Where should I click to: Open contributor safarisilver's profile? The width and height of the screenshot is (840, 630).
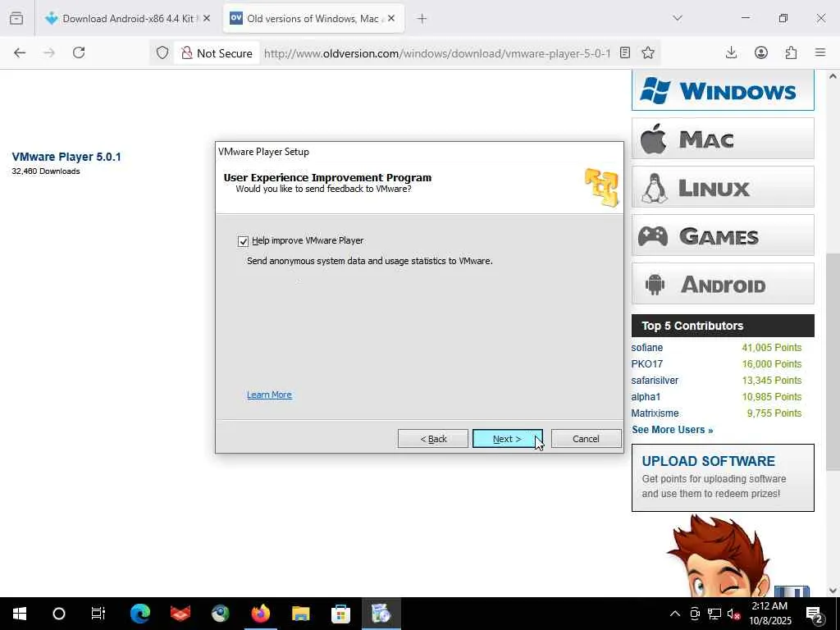655,381
